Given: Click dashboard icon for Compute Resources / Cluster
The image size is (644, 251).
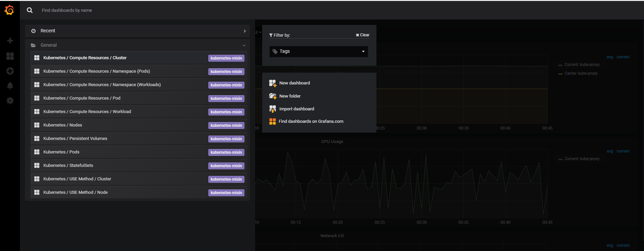Looking at the screenshot, I should [37, 58].
